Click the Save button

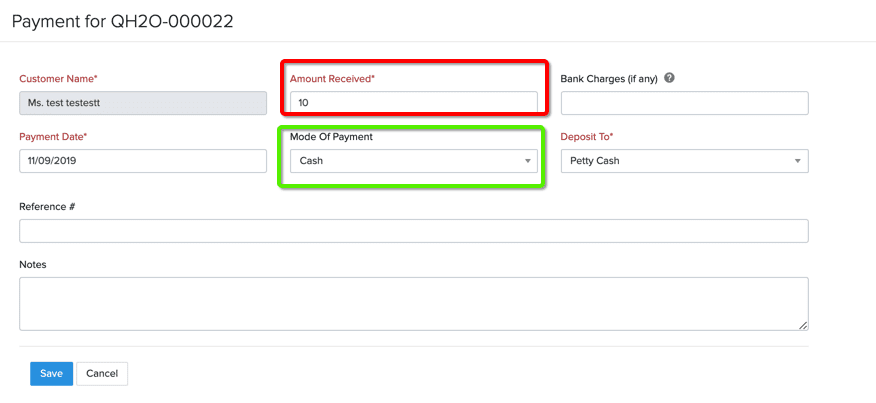51,373
